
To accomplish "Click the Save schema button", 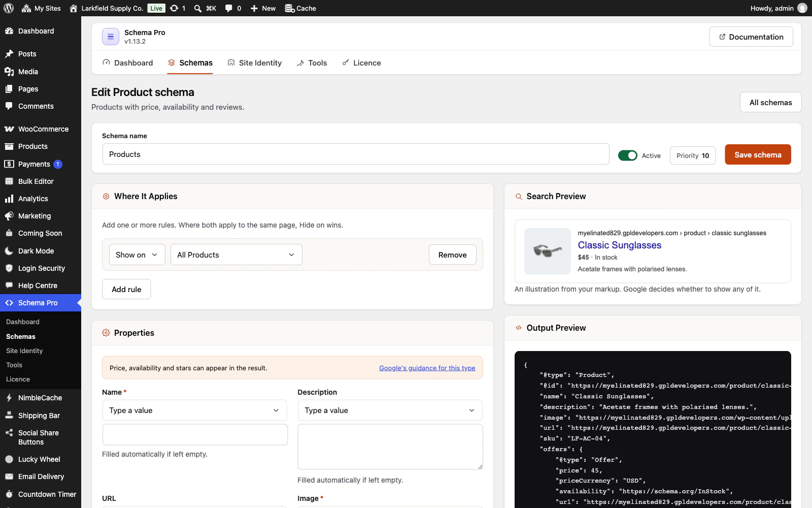I will (x=758, y=155).
